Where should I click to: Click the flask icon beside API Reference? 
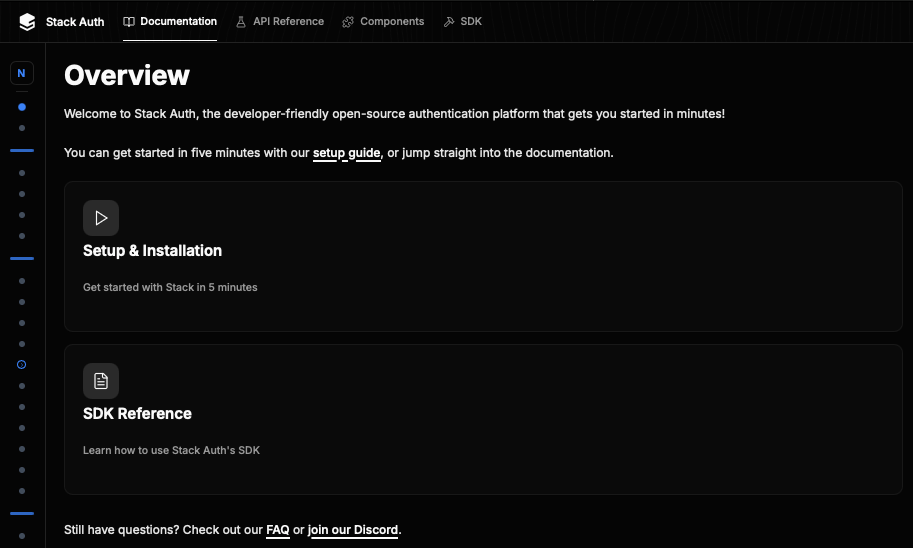tap(240, 22)
